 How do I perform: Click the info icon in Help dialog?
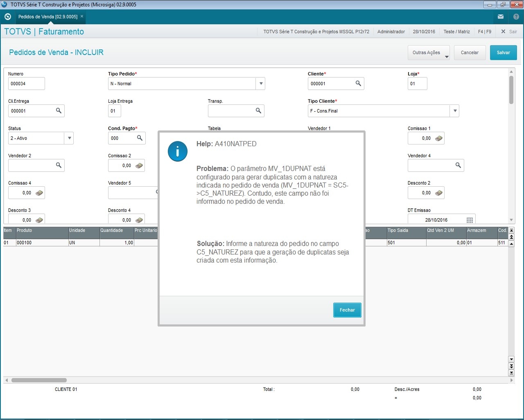point(178,151)
